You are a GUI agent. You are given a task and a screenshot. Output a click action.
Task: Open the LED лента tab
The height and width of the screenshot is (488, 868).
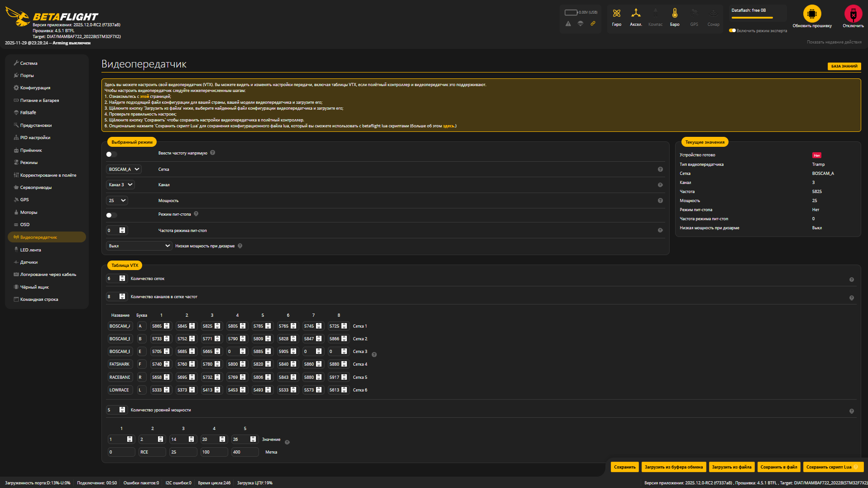31,250
